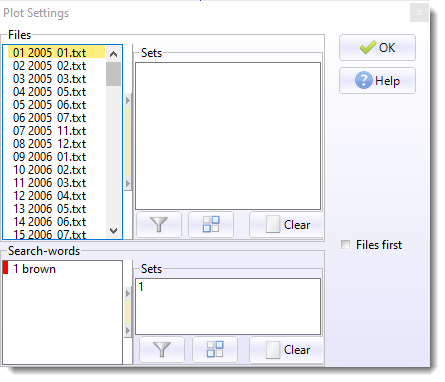445x382 pixels.
Task: Click inside the empty Files Sets box
Action: 228,136
